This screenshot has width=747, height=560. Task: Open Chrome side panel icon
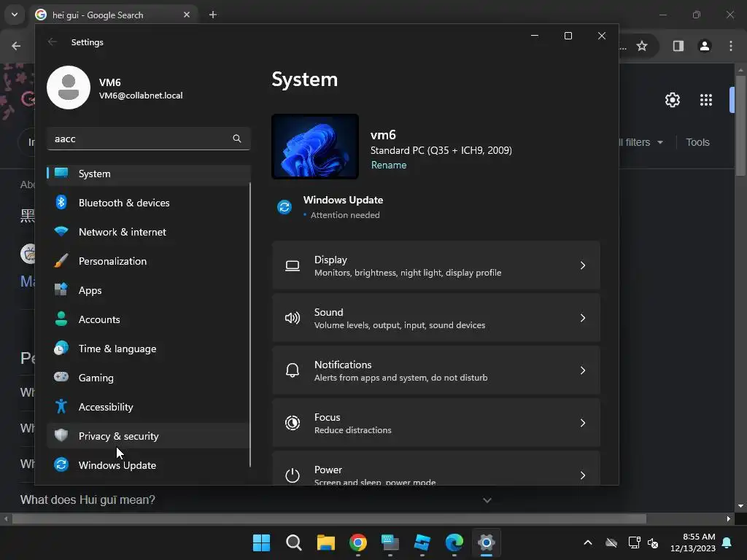(x=678, y=46)
